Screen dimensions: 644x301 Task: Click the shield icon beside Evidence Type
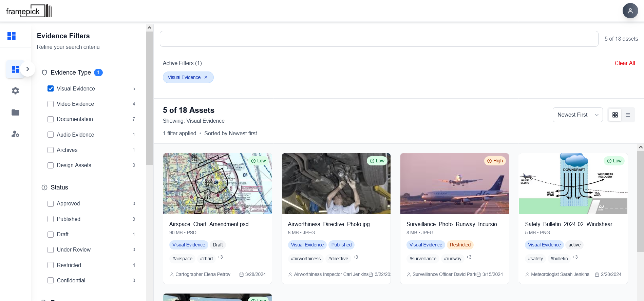click(44, 73)
